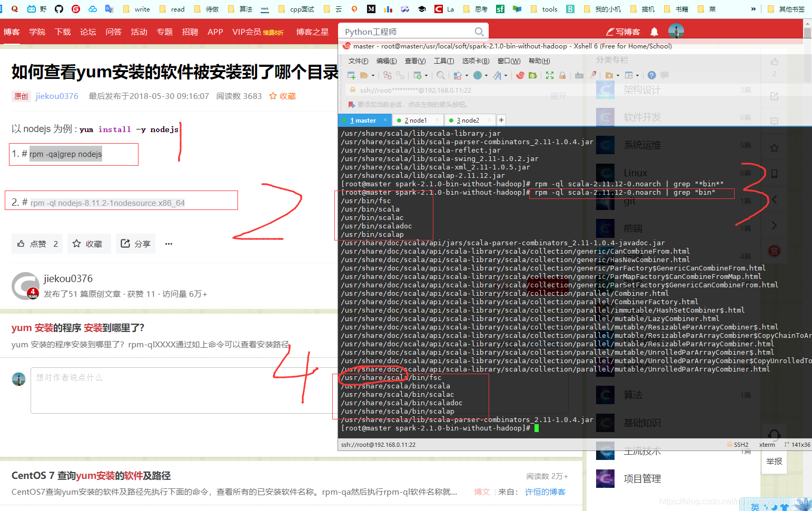Click the magnifier find icon in Xshell
Screen dimensions: 812x511
441,75
